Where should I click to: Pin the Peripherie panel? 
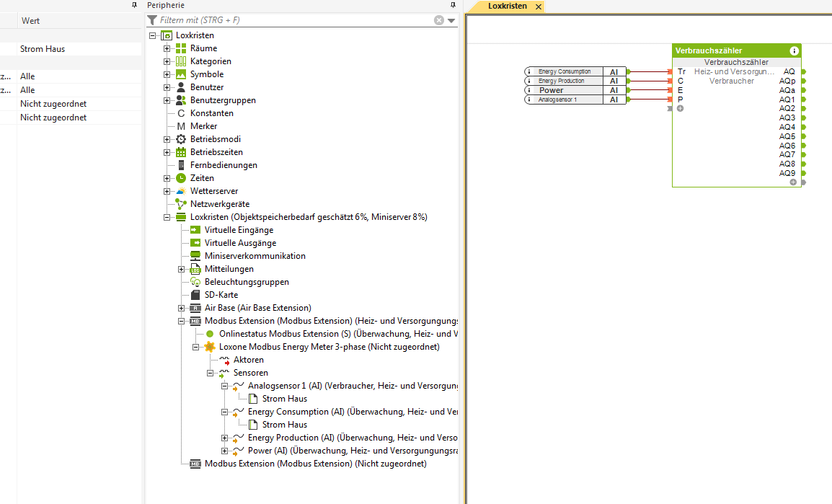(451, 5)
